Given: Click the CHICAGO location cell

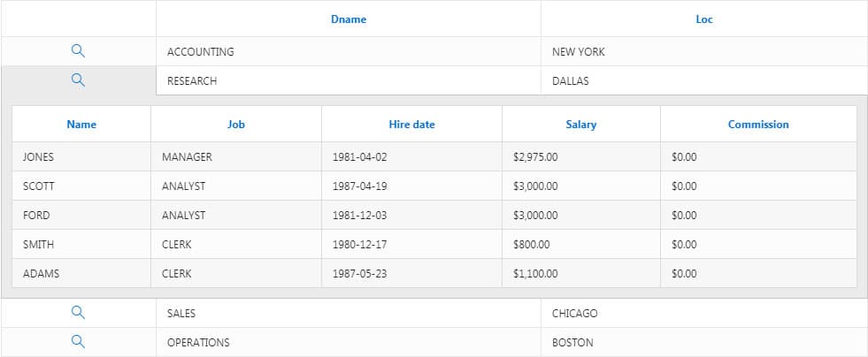Looking at the screenshot, I should click(574, 314).
